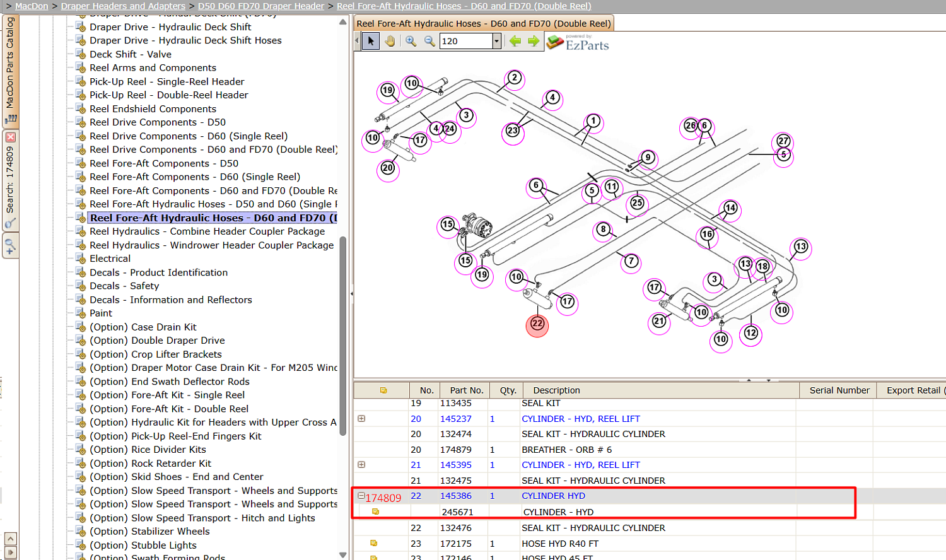Click the EzParts logo

[x=578, y=42]
